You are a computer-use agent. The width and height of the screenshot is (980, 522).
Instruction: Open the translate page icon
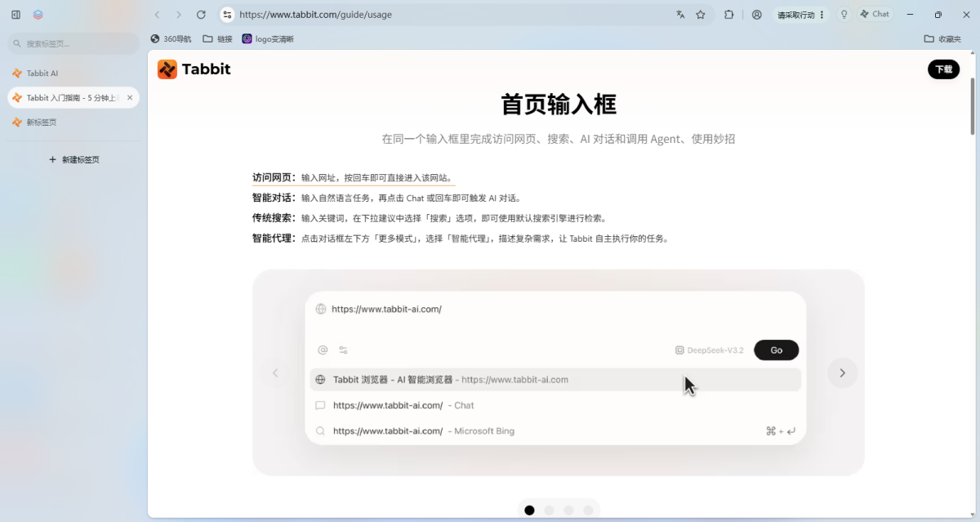click(x=680, y=15)
